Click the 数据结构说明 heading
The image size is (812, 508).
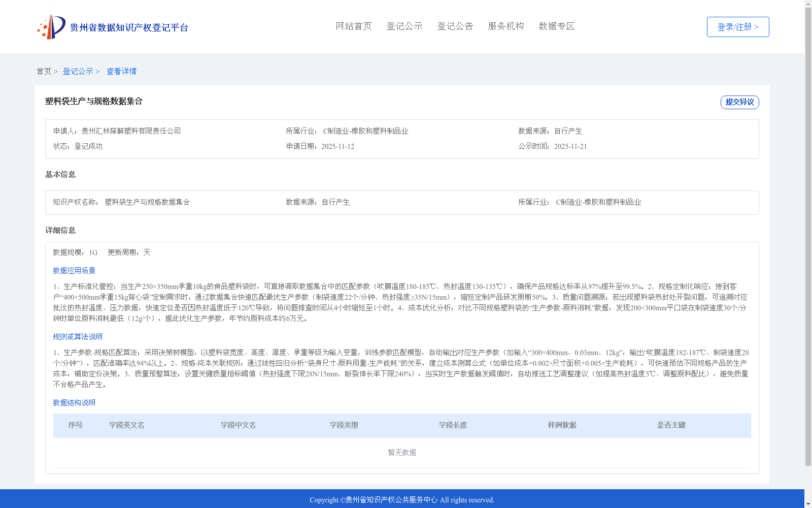click(74, 403)
